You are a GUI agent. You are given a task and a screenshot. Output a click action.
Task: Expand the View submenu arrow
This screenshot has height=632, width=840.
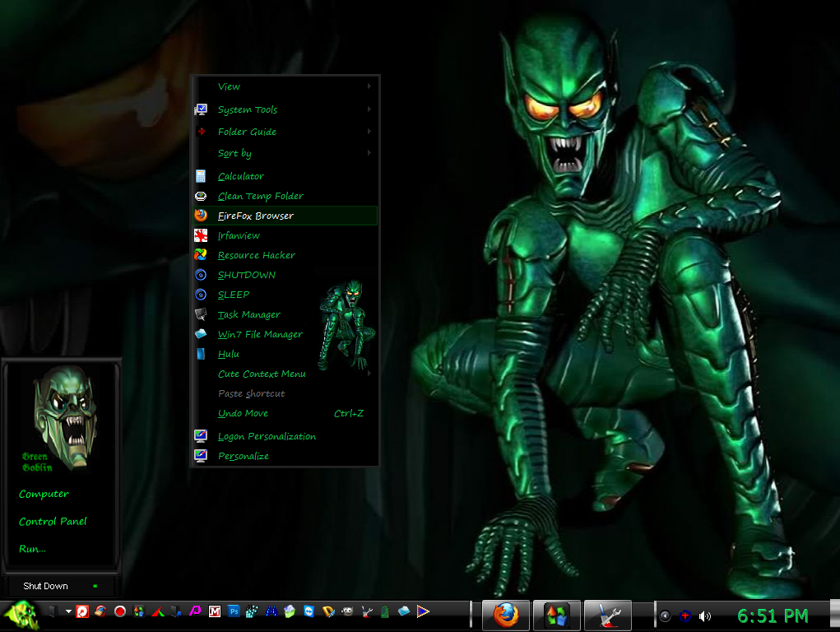(369, 86)
